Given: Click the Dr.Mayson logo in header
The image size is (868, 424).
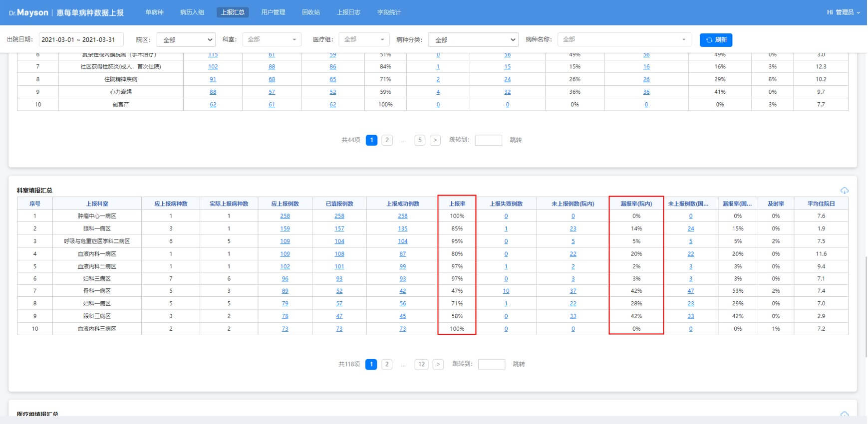Looking at the screenshot, I should 28,12.
